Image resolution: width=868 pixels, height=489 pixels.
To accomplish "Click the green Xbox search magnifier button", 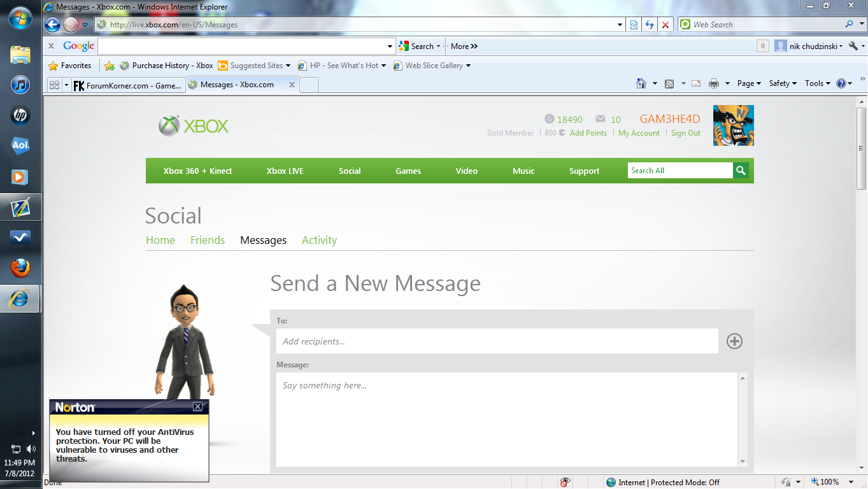I will click(x=741, y=171).
